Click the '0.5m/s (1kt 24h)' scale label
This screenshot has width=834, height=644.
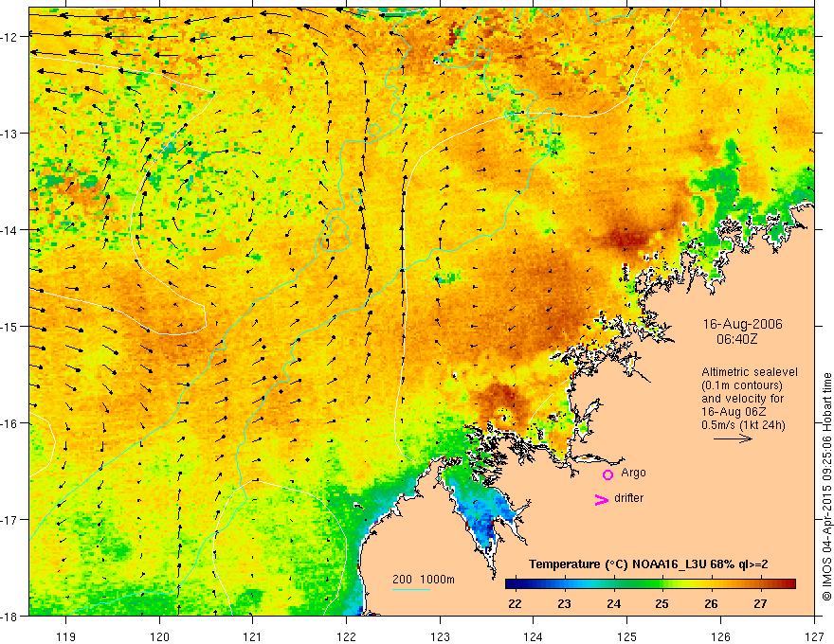click(x=743, y=425)
